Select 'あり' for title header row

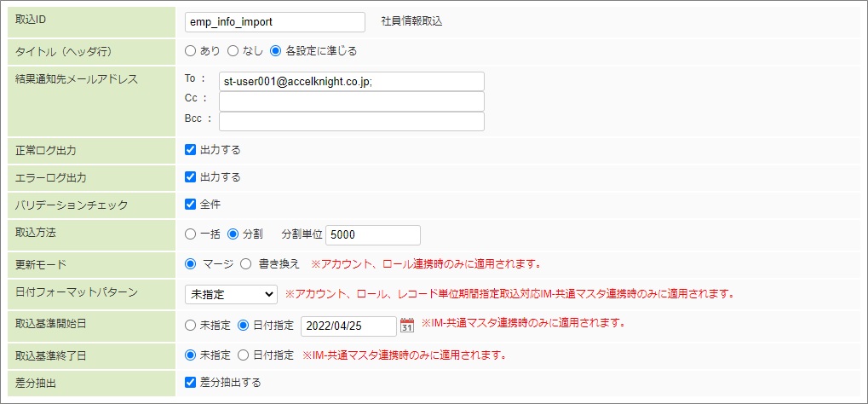coord(191,51)
